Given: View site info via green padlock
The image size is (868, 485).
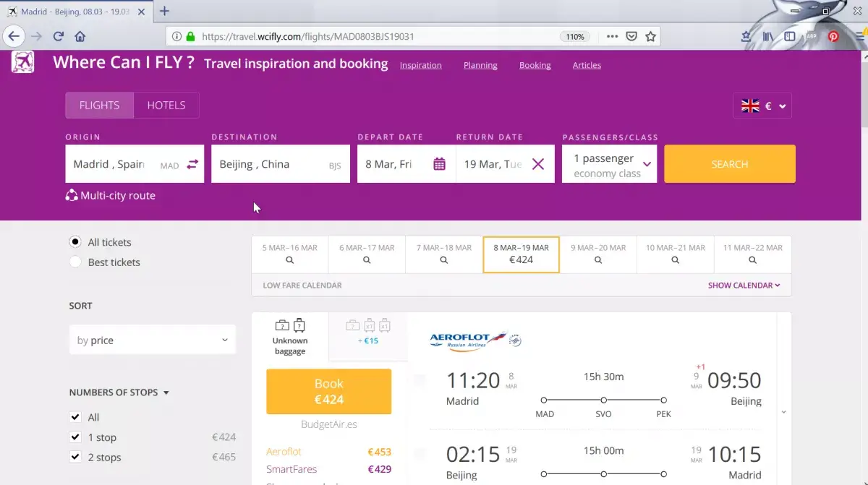Looking at the screenshot, I should click(190, 36).
